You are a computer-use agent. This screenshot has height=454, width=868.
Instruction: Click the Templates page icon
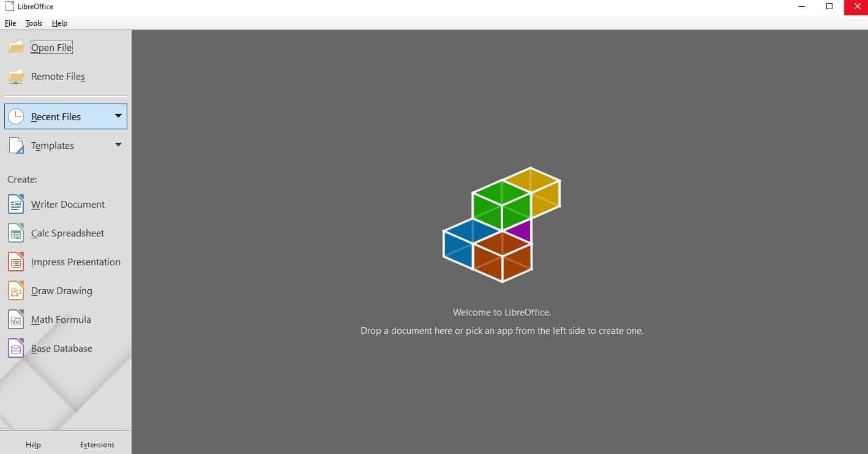[16, 145]
